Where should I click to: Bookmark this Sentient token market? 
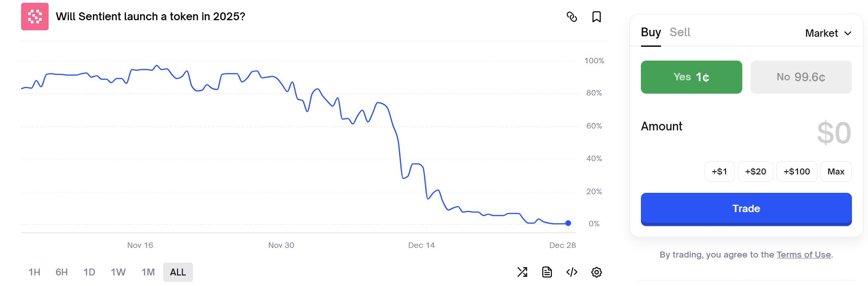(596, 17)
